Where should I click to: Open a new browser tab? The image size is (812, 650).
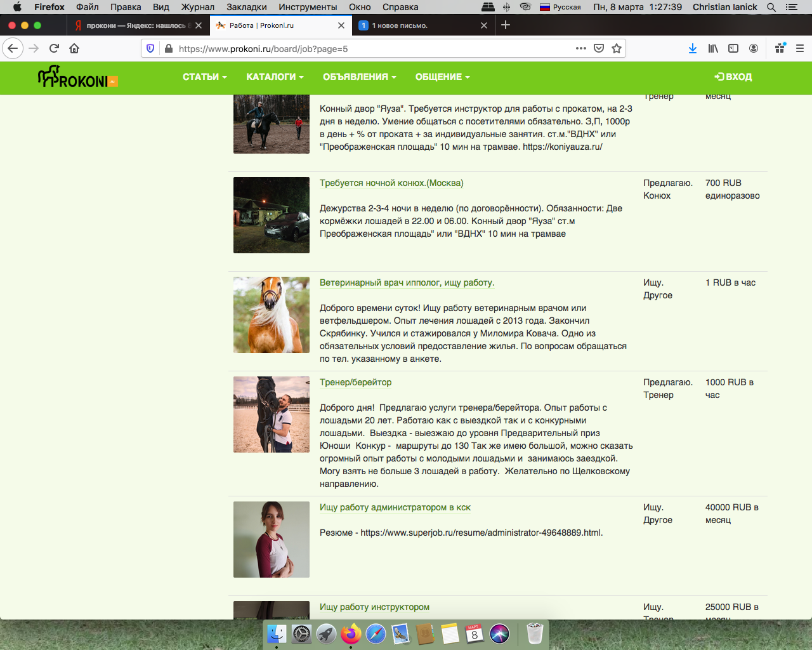pyautogui.click(x=506, y=25)
